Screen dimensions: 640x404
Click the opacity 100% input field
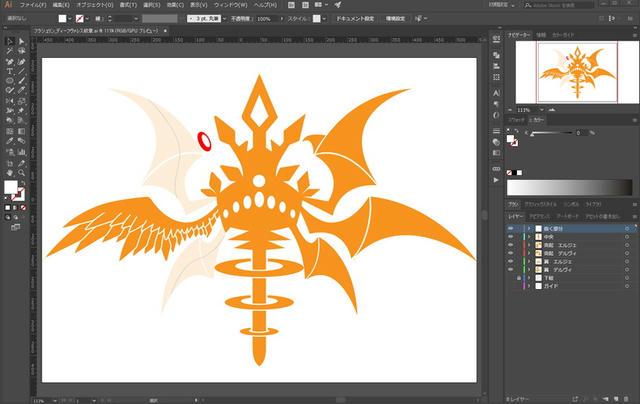267,19
